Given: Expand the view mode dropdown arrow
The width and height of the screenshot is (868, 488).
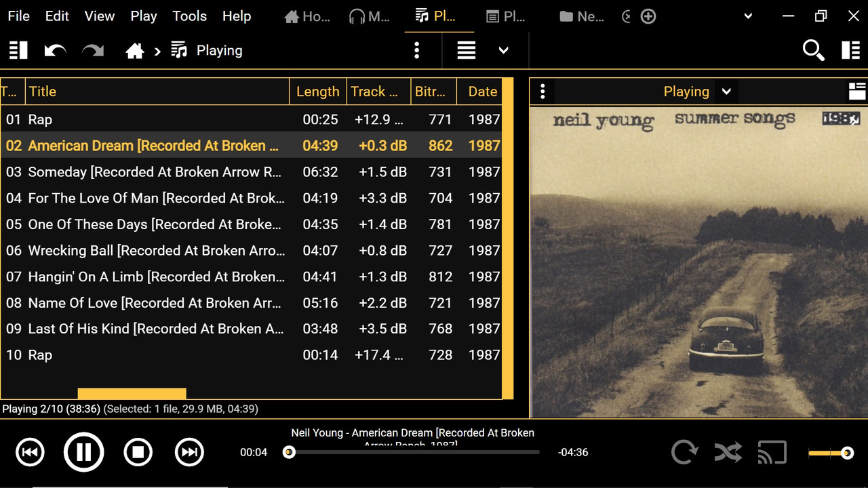Looking at the screenshot, I should coord(503,50).
